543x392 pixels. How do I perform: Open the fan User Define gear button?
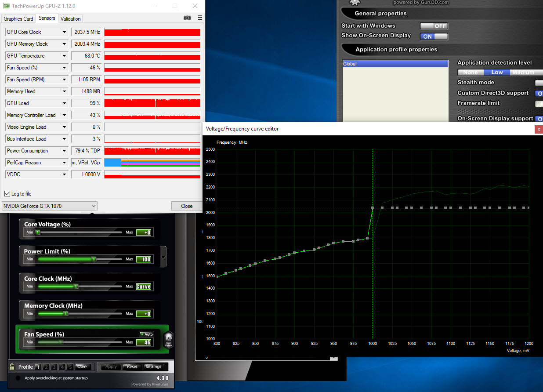(169, 340)
